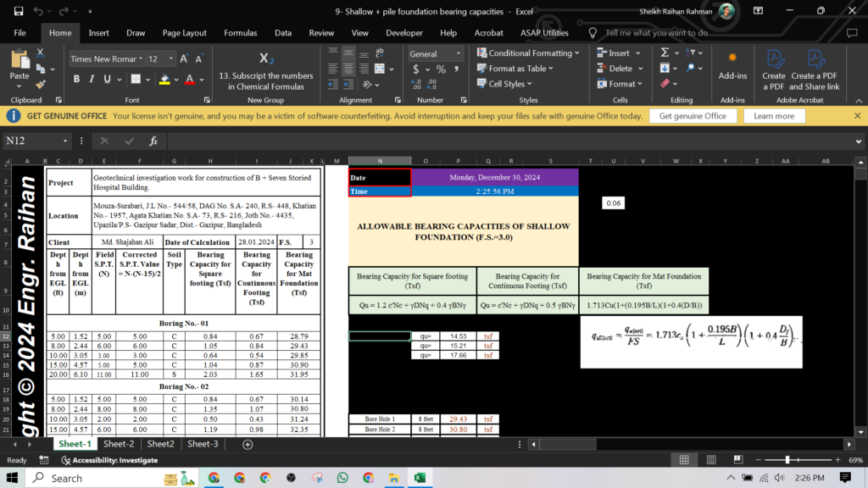Click the "Get genuine Office" button
Screen dimensions: 868x488
[694, 114]
